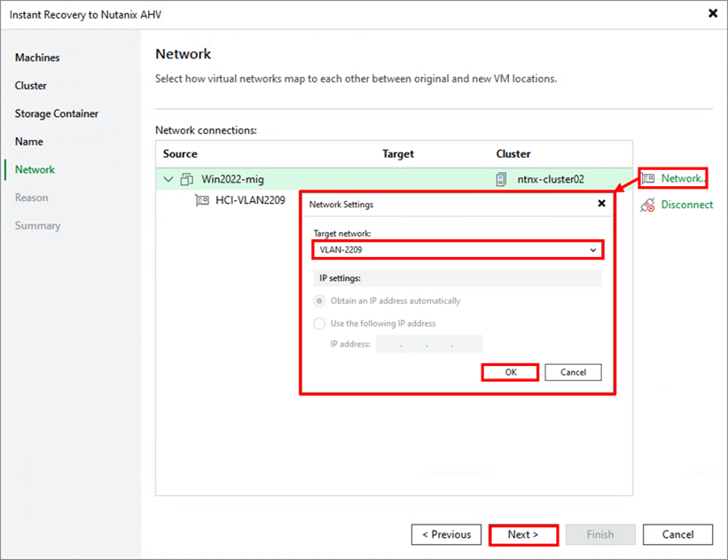Click the Finish button
This screenshot has width=728, height=560.
click(600, 535)
